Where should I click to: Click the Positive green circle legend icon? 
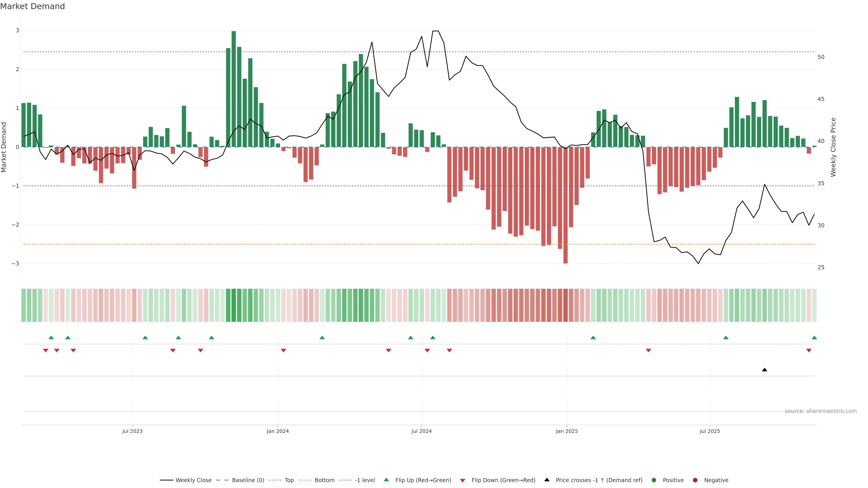pyautogui.click(x=654, y=480)
